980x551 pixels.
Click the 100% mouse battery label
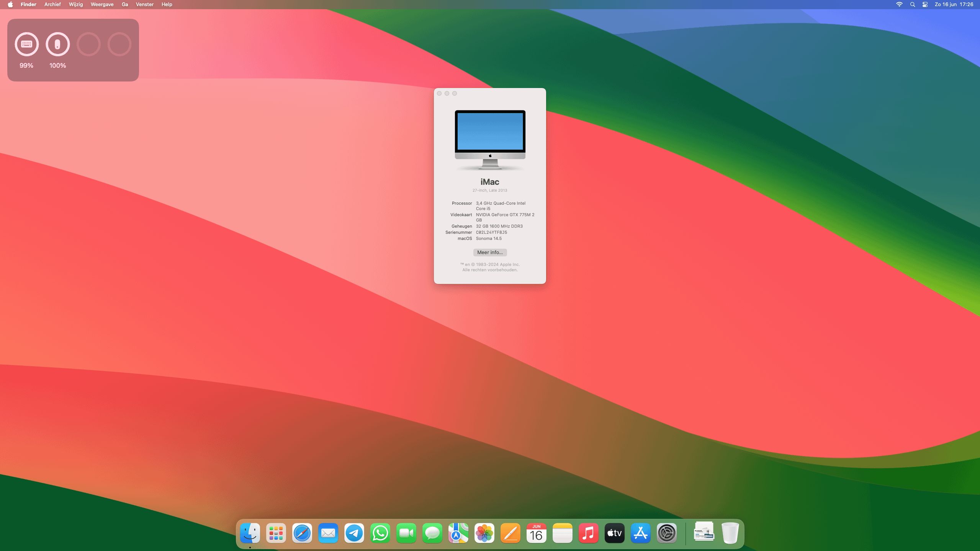[x=57, y=65]
